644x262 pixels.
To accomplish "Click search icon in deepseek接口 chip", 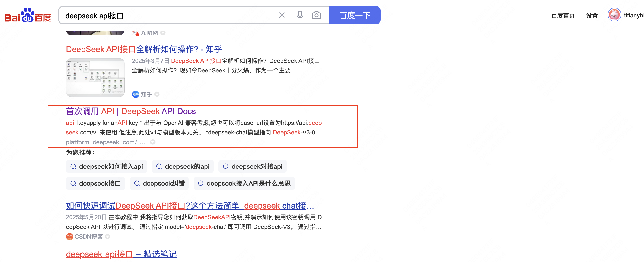I will [x=73, y=183].
